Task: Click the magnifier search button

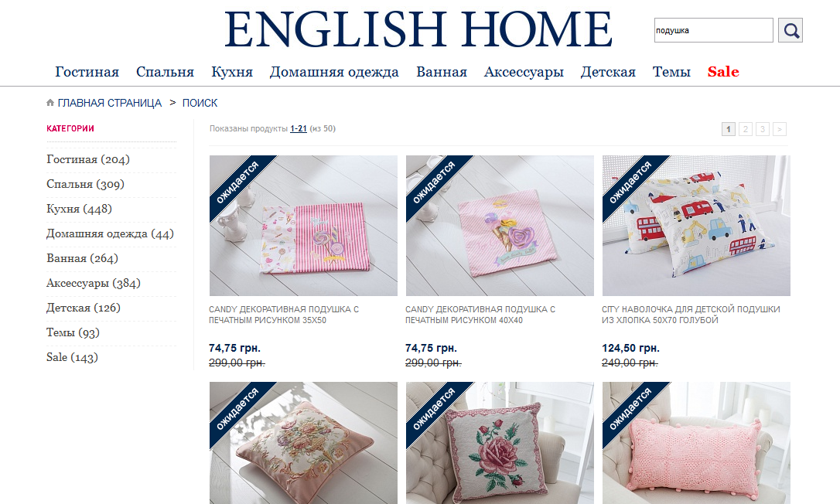Action: 790,30
